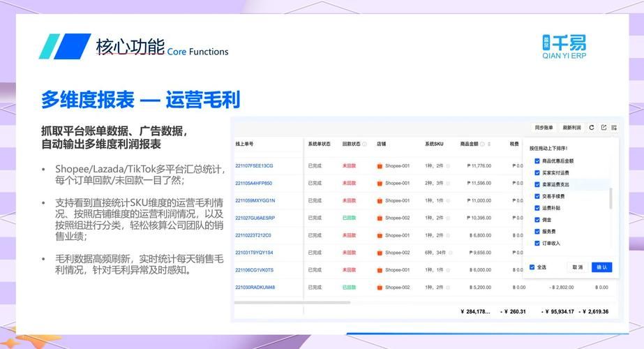Click the Shopee shop icon in first row

[380, 166]
